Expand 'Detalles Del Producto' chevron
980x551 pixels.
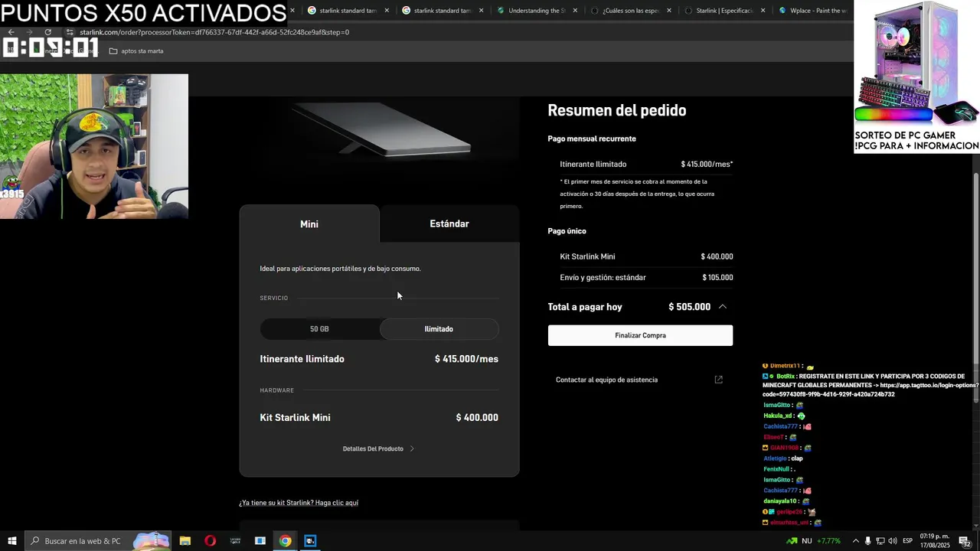pos(412,449)
